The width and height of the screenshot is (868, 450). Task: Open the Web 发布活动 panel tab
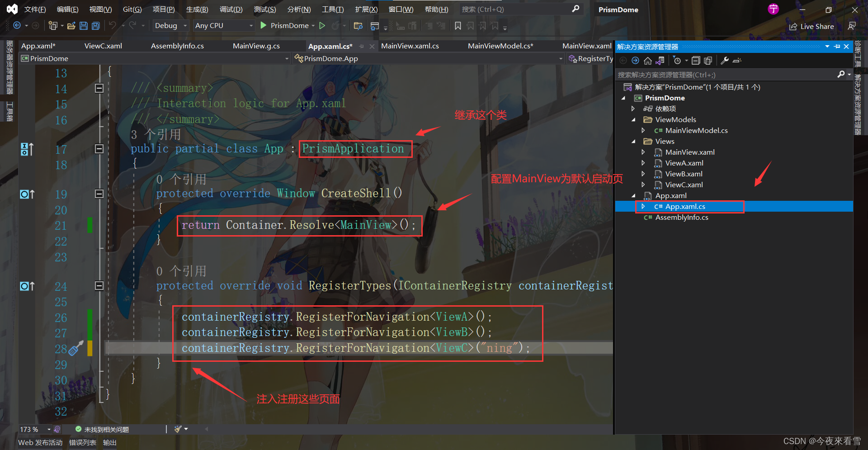click(40, 442)
